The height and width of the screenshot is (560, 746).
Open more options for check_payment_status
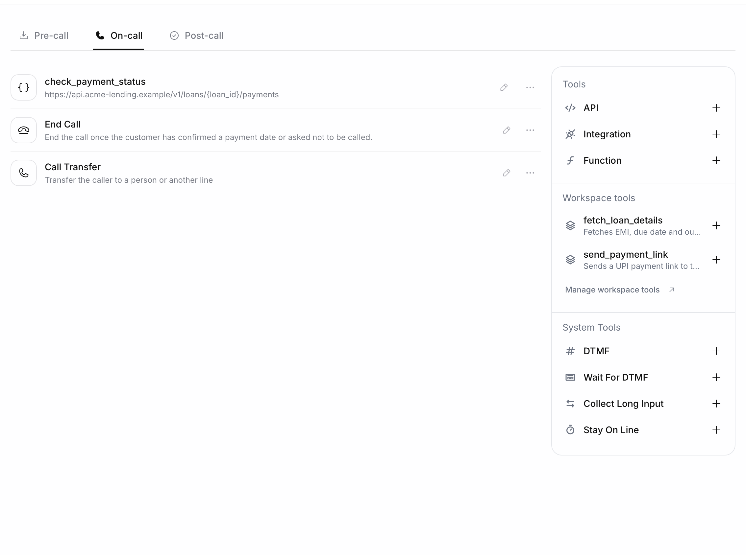(530, 88)
